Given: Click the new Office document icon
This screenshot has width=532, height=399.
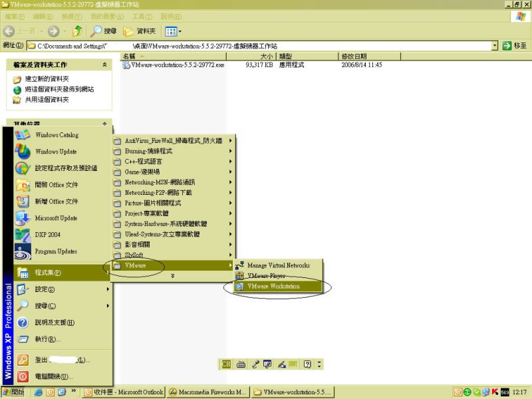Looking at the screenshot, I should point(23,201).
